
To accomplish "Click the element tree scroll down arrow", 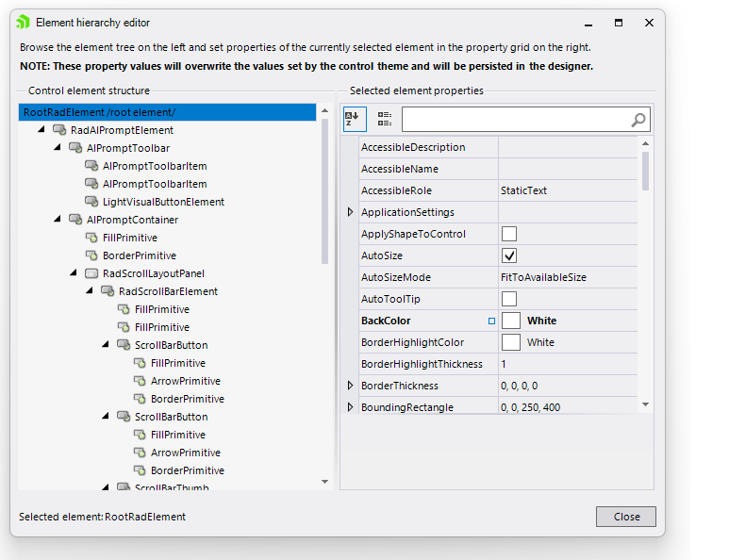I will (x=325, y=482).
